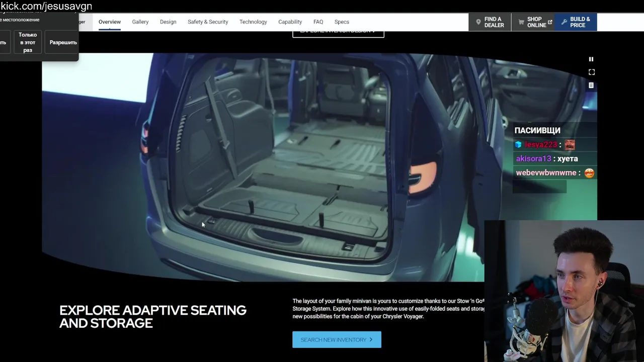Click the kick.com/jesusavgn watermark text
Image resolution: width=644 pixels, height=362 pixels.
pyautogui.click(x=46, y=6)
